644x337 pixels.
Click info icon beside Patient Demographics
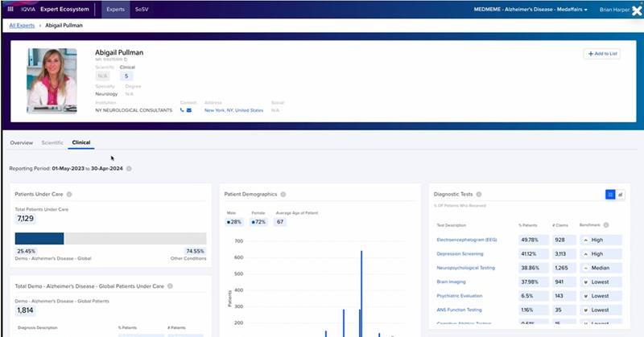click(x=283, y=194)
